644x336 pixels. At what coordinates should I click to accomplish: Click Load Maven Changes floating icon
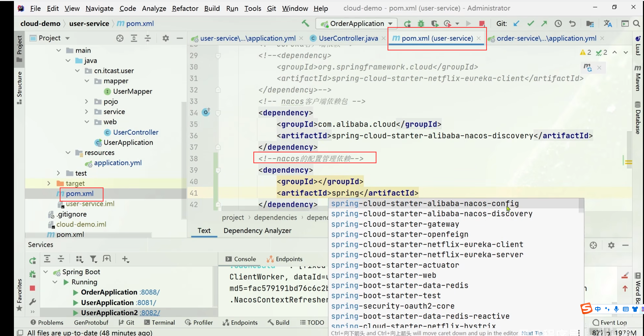(587, 68)
